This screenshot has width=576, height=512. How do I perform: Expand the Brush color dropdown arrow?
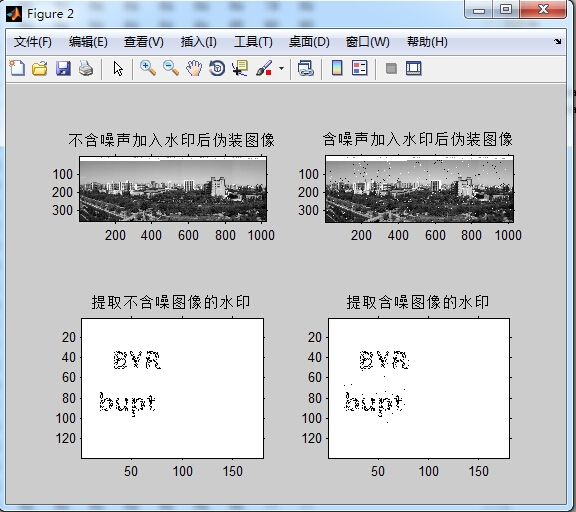[x=281, y=68]
